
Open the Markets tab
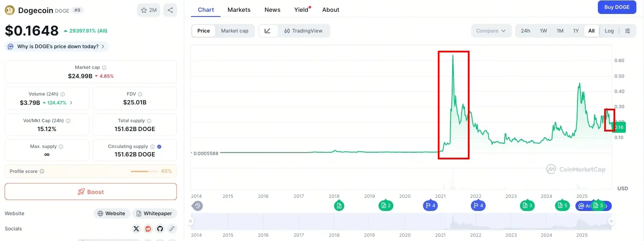pos(239,10)
